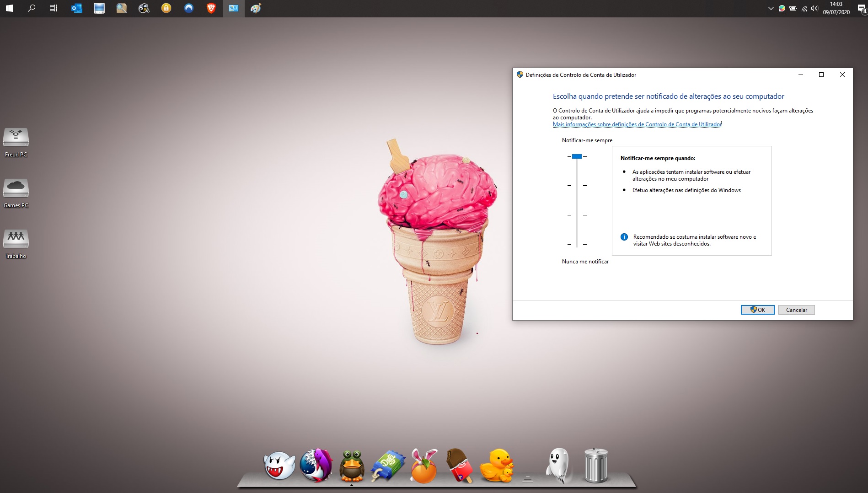Select the Games PC desktop drive icon
Viewport: 868px width, 493px height.
pyautogui.click(x=16, y=193)
